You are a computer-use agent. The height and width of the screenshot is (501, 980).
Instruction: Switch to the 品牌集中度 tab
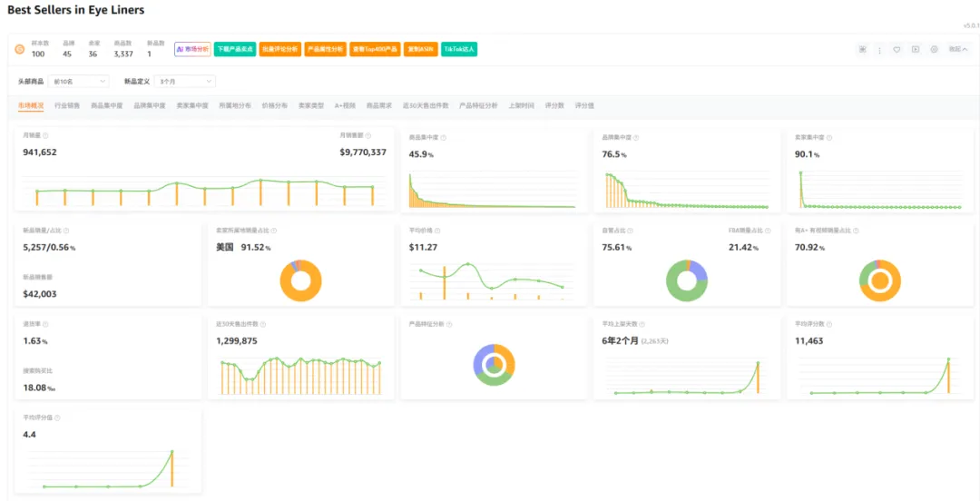coord(150,105)
